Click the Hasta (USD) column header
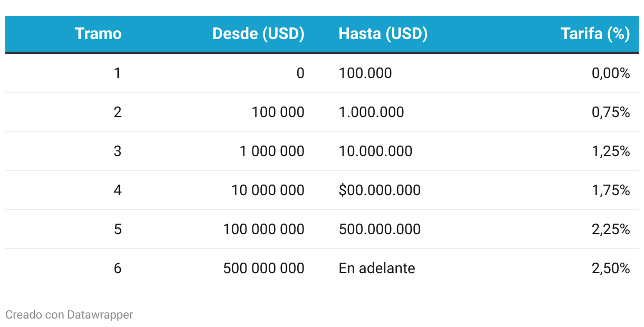 pos(383,34)
